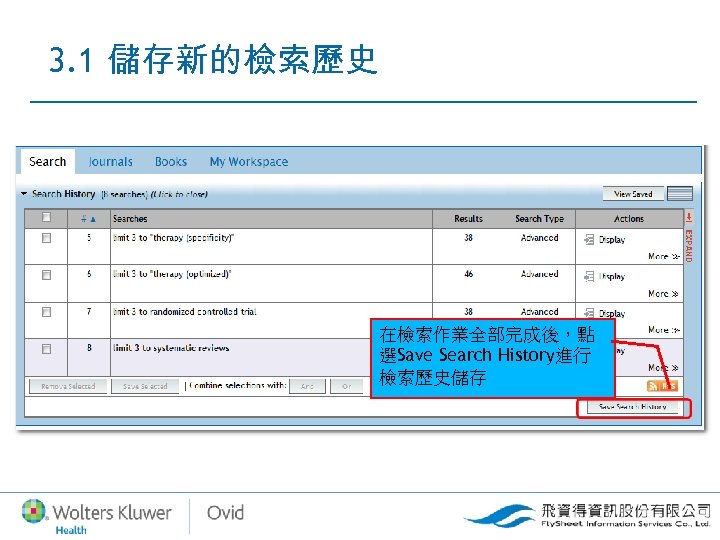Check the box for search 7
Image resolution: width=720 pixels, height=540 pixels.
[x=46, y=312]
